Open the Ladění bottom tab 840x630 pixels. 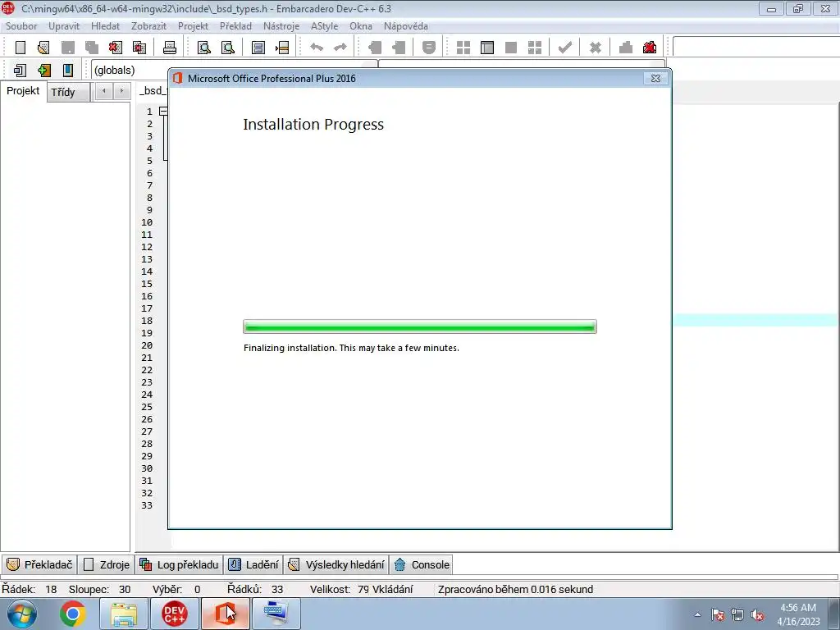pyautogui.click(x=253, y=564)
